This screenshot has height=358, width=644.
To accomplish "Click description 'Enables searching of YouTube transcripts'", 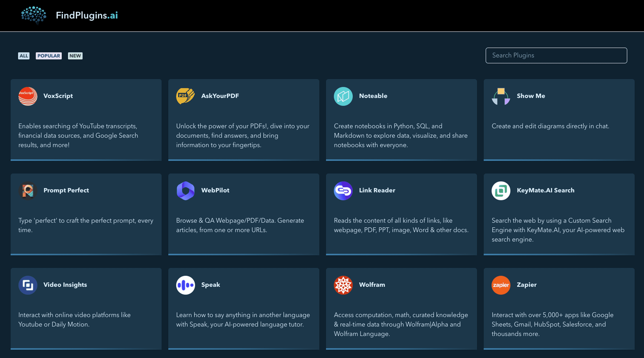I will click(78, 136).
